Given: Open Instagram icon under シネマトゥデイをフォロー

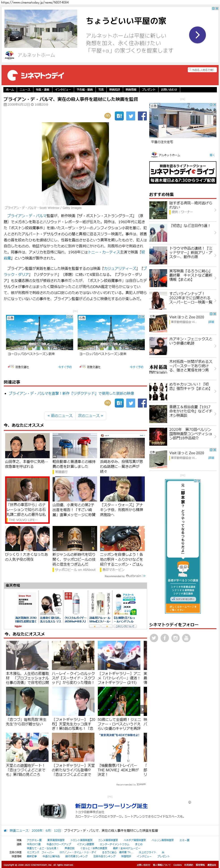Looking at the screenshot, I should point(175,638).
